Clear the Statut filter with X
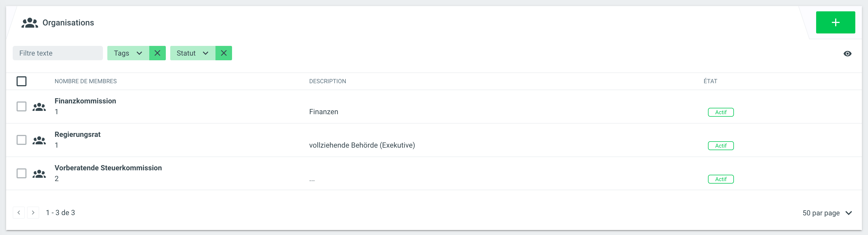This screenshot has height=235, width=868. (x=224, y=53)
